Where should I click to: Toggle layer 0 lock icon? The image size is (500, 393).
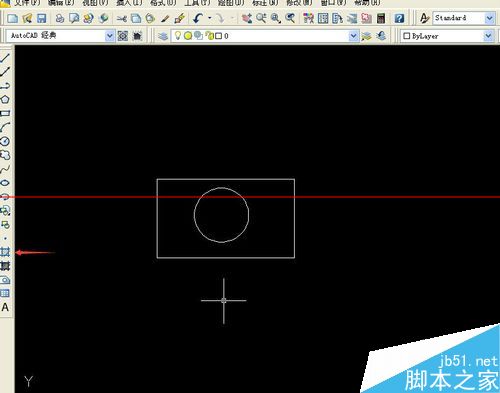209,35
